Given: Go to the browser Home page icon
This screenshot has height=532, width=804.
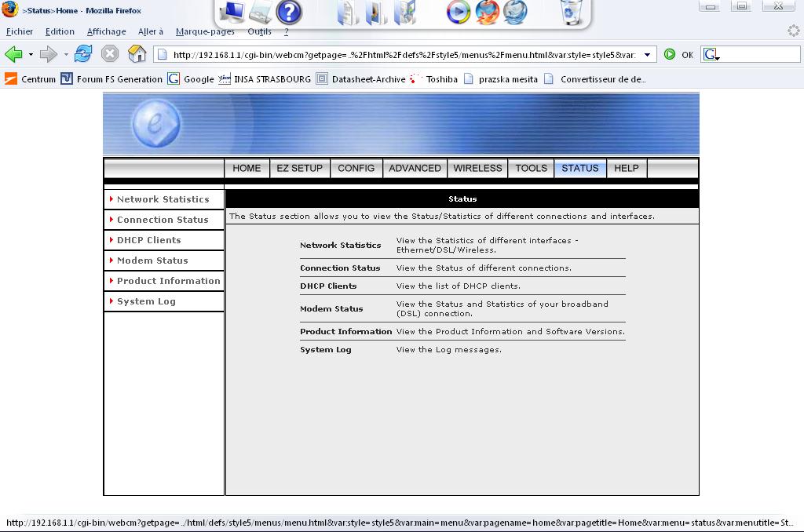Looking at the screenshot, I should click(x=137, y=53).
